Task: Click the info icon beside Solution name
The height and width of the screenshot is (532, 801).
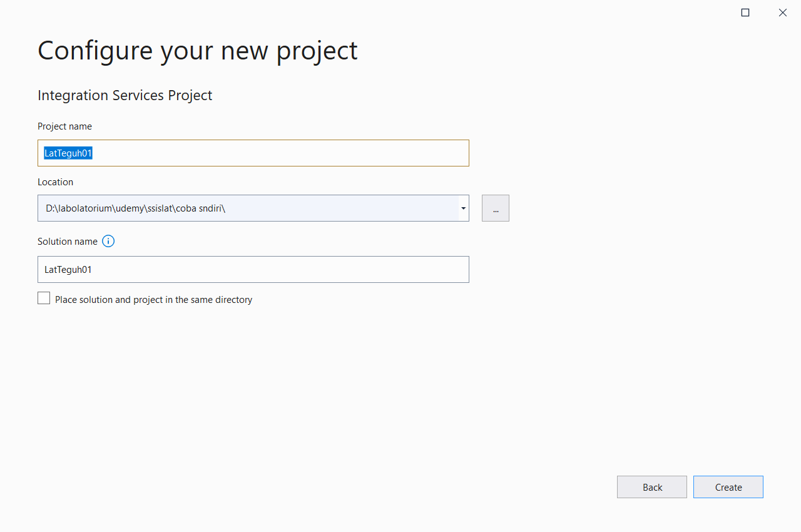Action: tap(108, 241)
